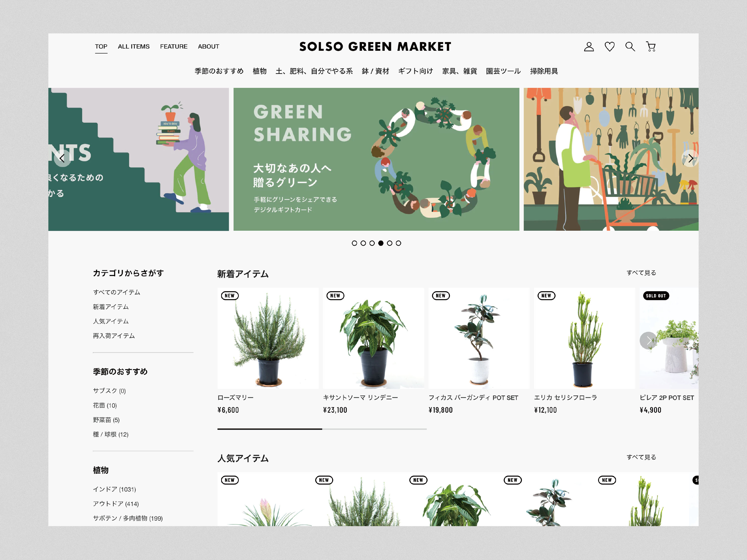Click すべて見る next to 新着アイテム
The image size is (747, 560).
(641, 272)
